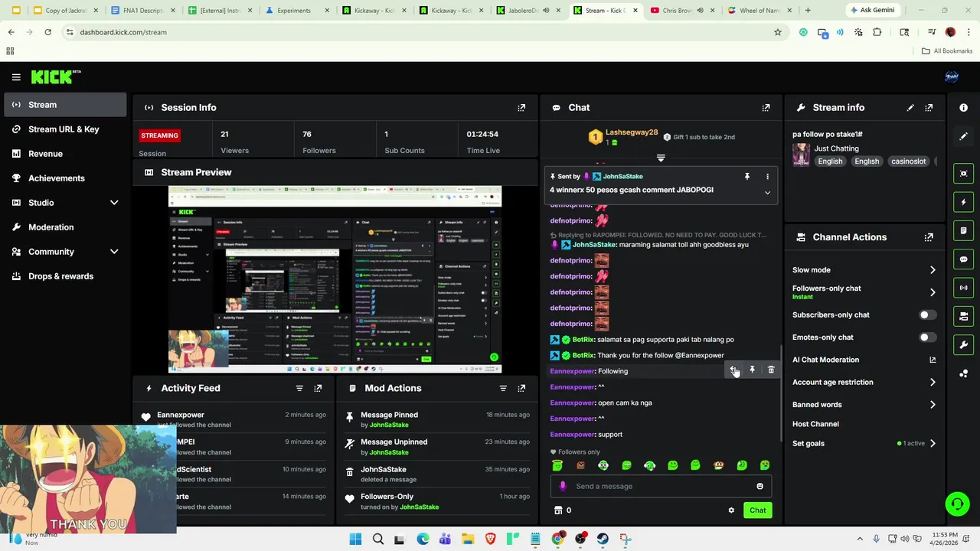This screenshot has height=551, width=980.
Task: Pop out the Chat panel
Action: (x=766, y=108)
